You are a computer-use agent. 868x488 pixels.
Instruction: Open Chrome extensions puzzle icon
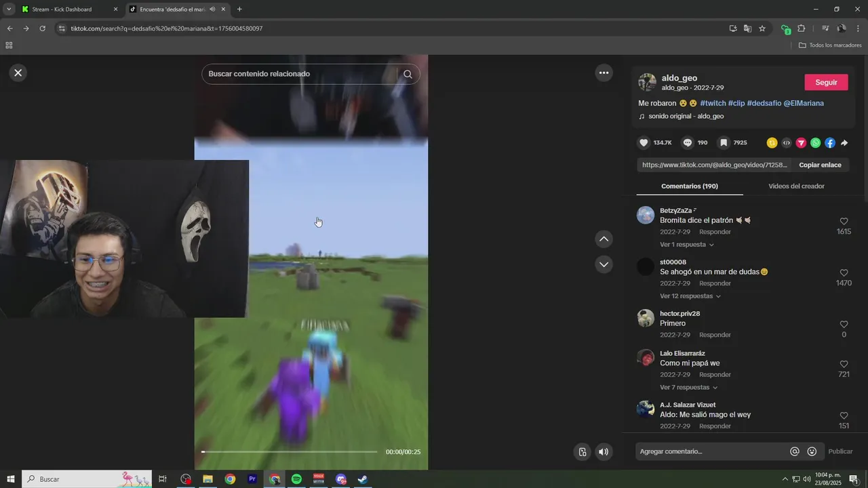tap(802, 28)
